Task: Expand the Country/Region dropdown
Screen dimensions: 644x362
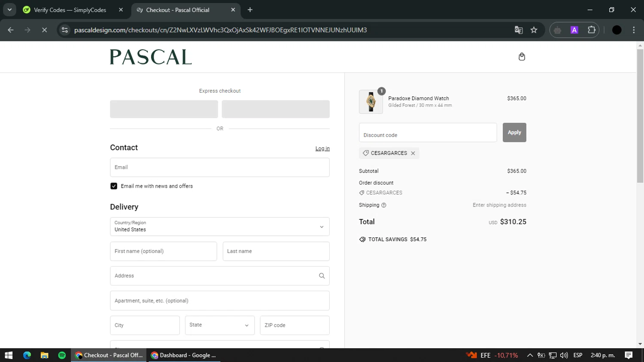Action: point(219,227)
